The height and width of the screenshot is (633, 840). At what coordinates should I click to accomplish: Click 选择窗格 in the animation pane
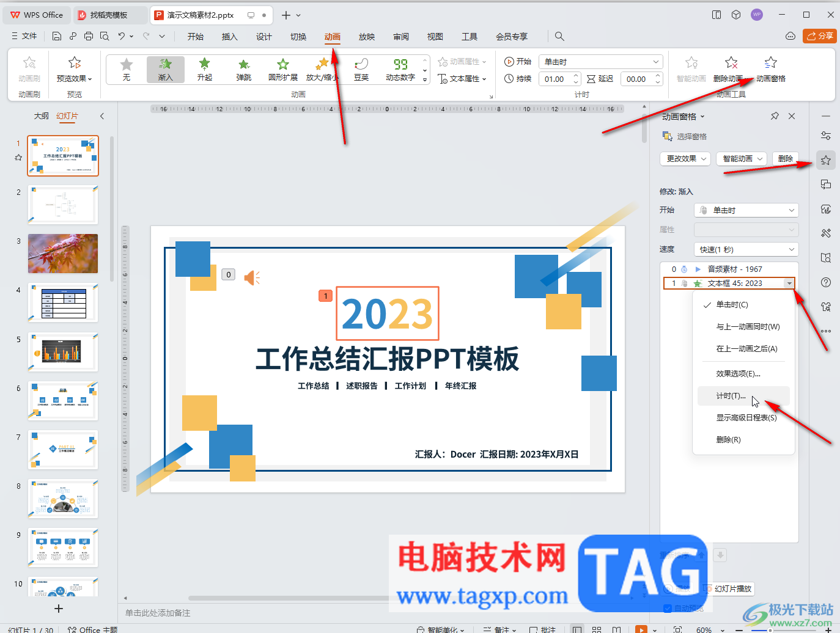(x=685, y=136)
